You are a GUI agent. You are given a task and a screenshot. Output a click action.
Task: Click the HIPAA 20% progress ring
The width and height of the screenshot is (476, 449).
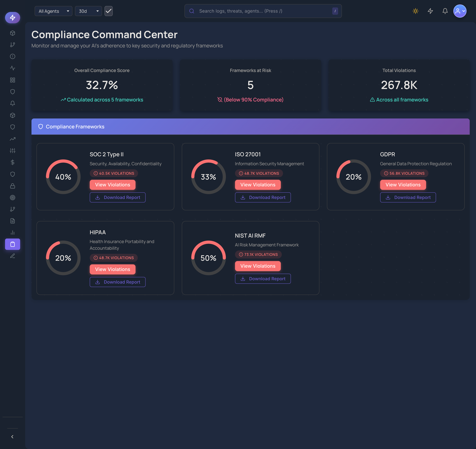[x=63, y=258]
